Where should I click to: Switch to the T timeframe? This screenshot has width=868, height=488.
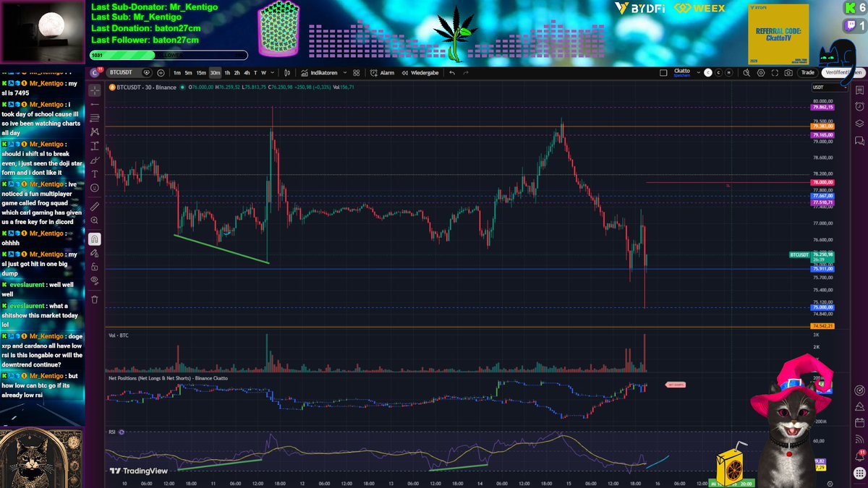[255, 72]
